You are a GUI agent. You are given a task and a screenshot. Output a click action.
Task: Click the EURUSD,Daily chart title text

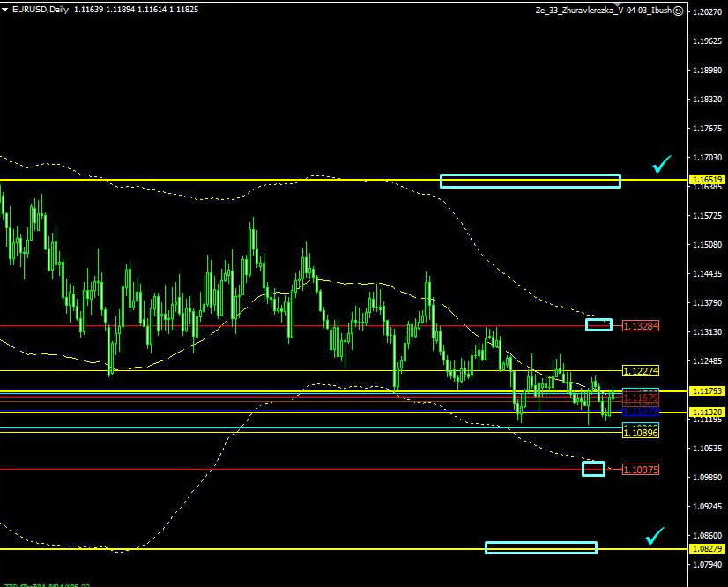[x=40, y=10]
